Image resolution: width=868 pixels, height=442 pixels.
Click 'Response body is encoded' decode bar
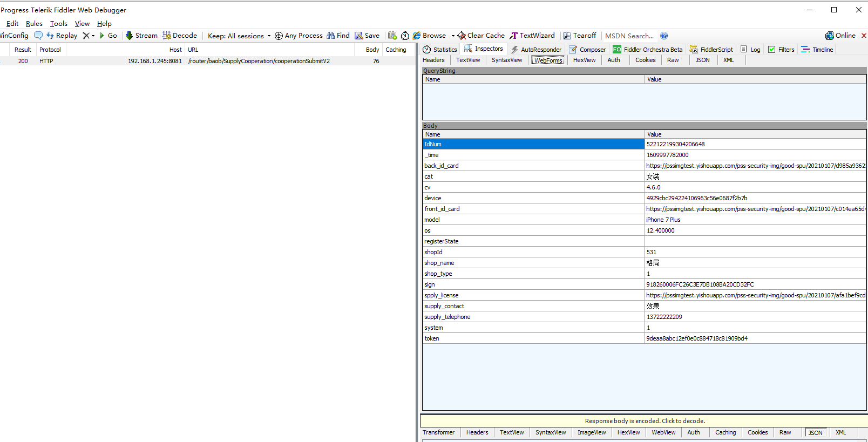[644, 421]
